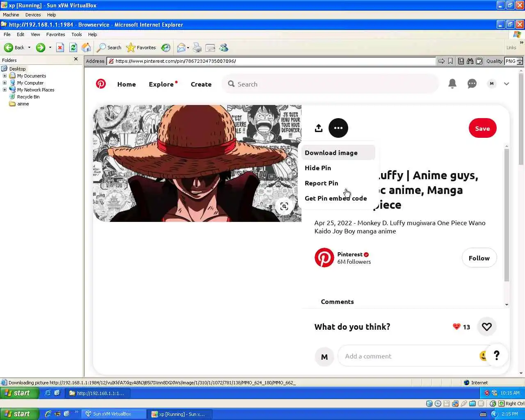The width and height of the screenshot is (525, 420).
Task: Click guest XP start button
Action: click(x=20, y=393)
